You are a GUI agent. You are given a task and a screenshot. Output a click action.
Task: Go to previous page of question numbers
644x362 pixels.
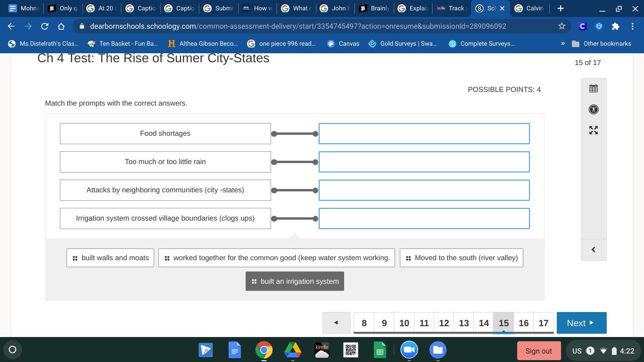[x=336, y=323]
